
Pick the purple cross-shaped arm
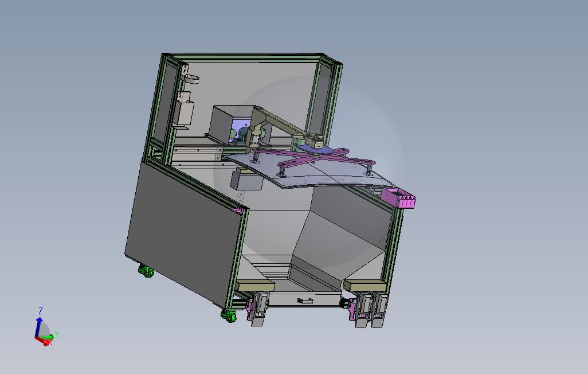click(x=314, y=158)
